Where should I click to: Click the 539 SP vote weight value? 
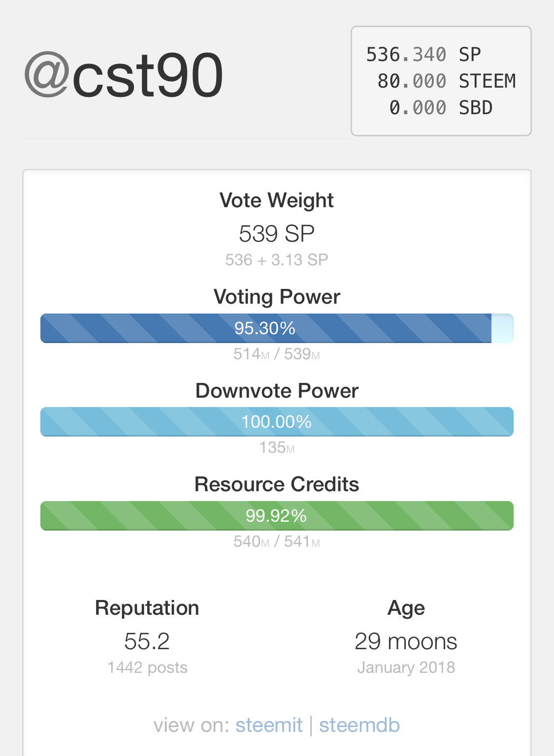click(277, 234)
